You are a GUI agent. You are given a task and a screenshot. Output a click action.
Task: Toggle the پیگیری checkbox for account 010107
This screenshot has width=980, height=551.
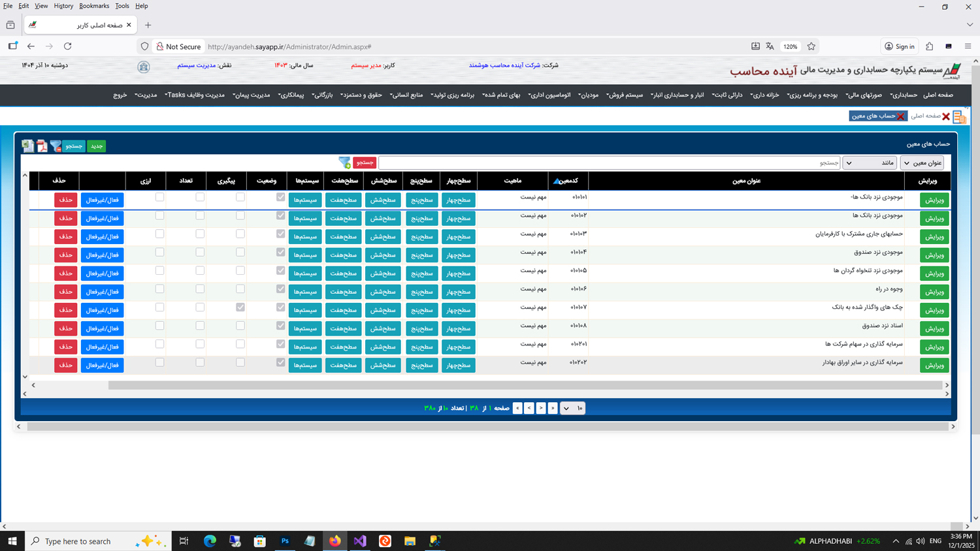[240, 307]
